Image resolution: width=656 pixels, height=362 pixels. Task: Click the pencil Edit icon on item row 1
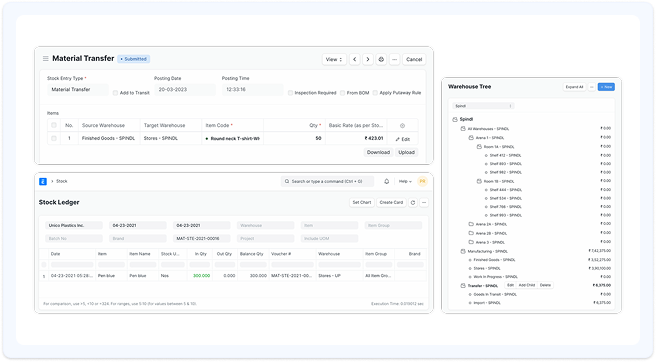coord(402,139)
